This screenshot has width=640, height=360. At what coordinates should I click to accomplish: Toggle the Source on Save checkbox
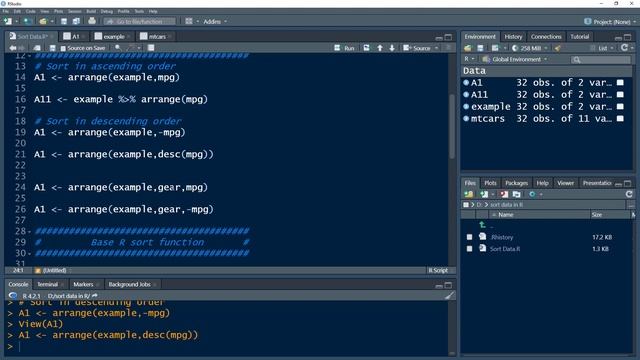click(x=63, y=48)
